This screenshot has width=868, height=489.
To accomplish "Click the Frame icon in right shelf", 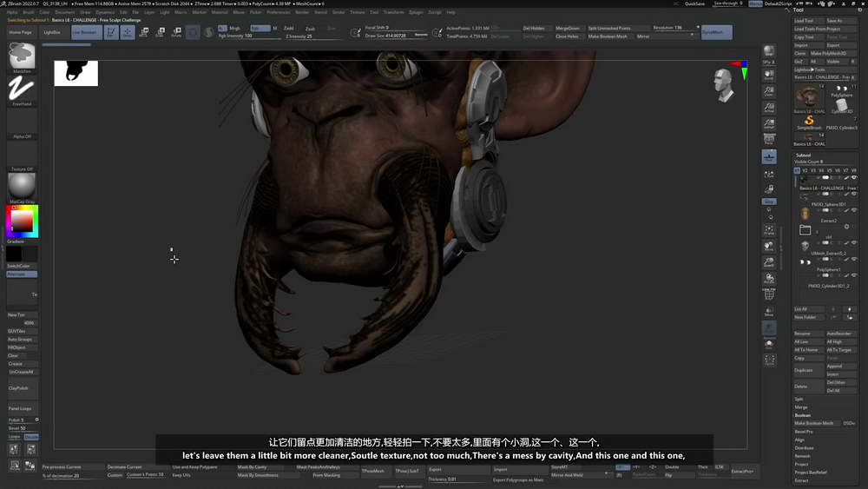I will tap(769, 230).
